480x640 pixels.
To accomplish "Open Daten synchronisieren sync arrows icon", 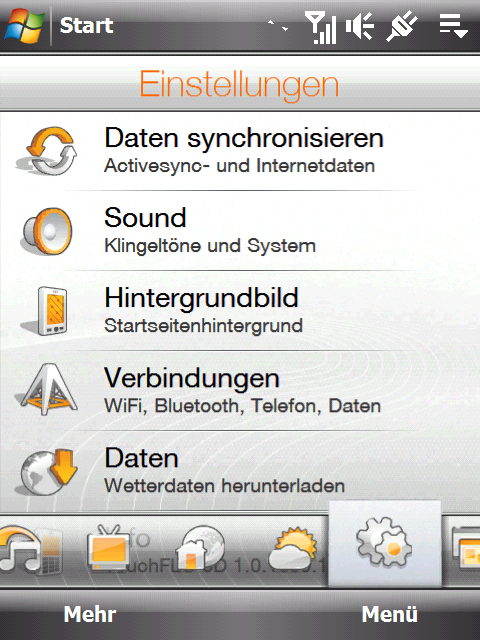I will pos(47,151).
